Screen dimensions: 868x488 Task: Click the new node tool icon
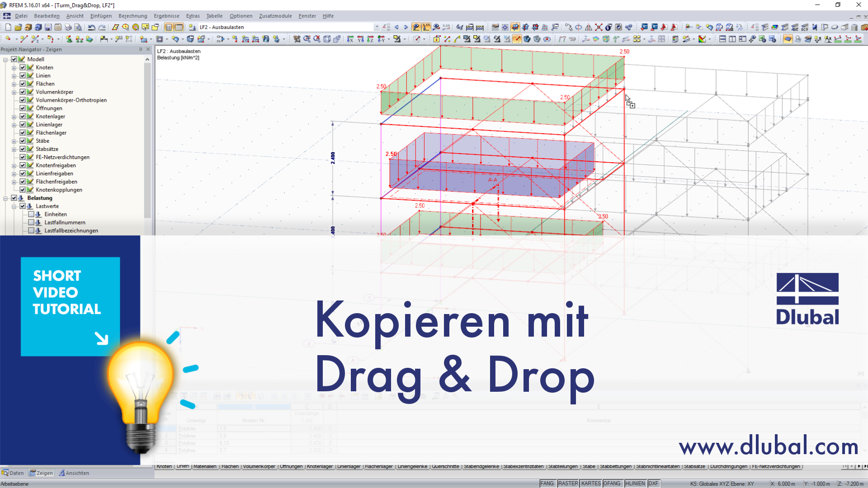(8, 39)
